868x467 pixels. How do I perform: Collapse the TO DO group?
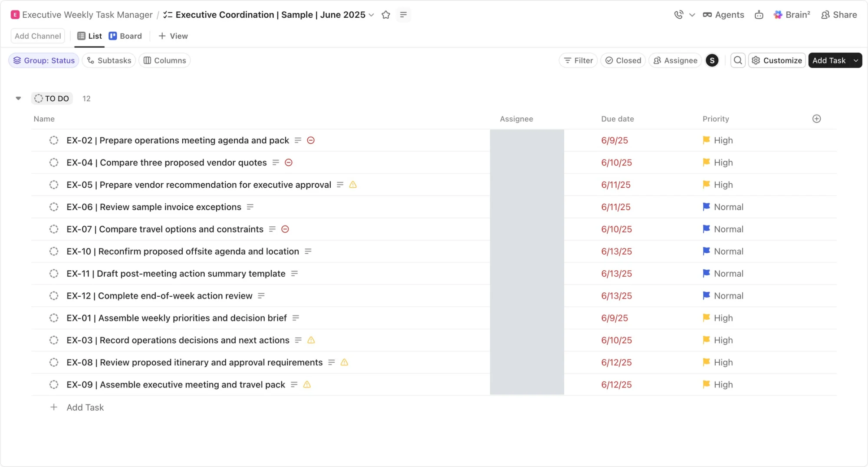coord(18,98)
